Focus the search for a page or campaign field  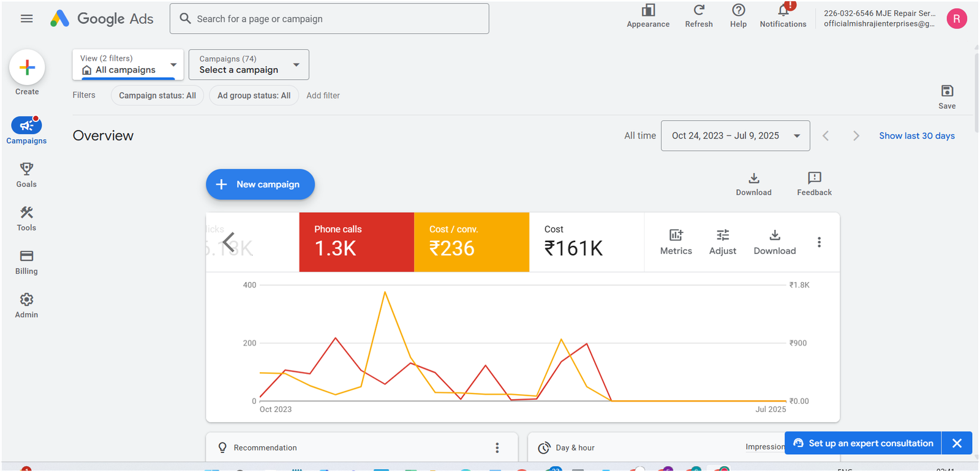pyautogui.click(x=330, y=18)
